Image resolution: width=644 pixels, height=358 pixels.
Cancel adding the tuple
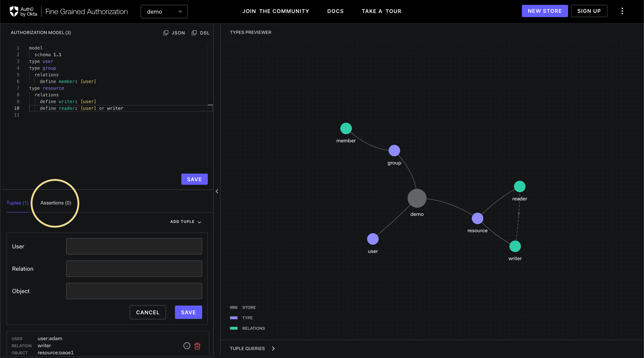pyautogui.click(x=148, y=312)
